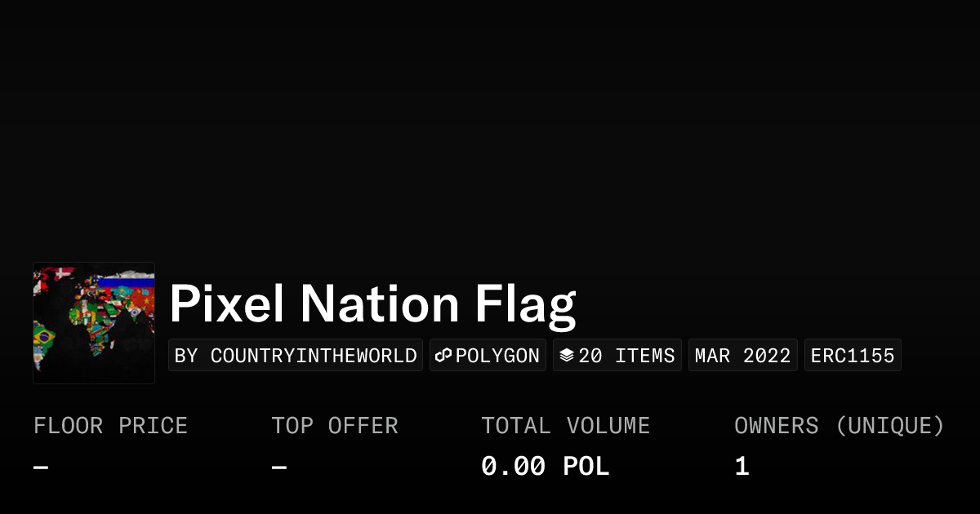The image size is (980, 514).
Task: Click the 0.00 POL volume value
Action: pyautogui.click(x=545, y=467)
